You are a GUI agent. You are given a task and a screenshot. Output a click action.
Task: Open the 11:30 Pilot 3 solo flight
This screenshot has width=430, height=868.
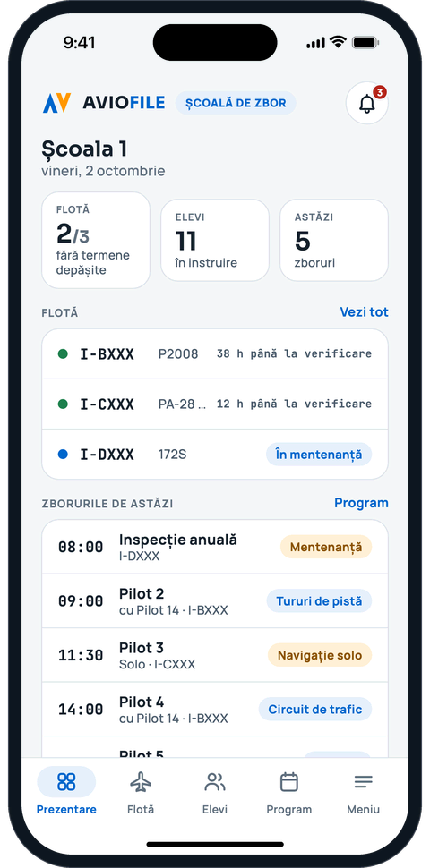point(215,655)
